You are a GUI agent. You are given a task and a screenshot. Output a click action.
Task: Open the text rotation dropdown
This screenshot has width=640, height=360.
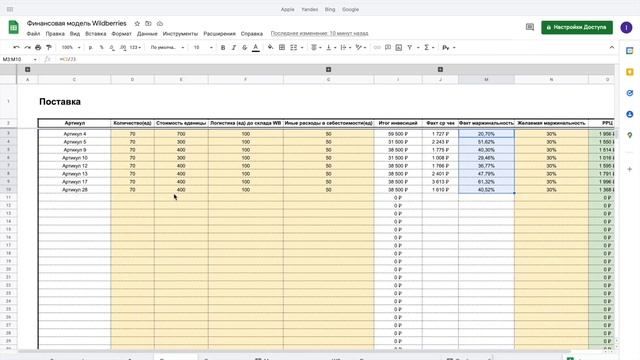(x=361, y=47)
